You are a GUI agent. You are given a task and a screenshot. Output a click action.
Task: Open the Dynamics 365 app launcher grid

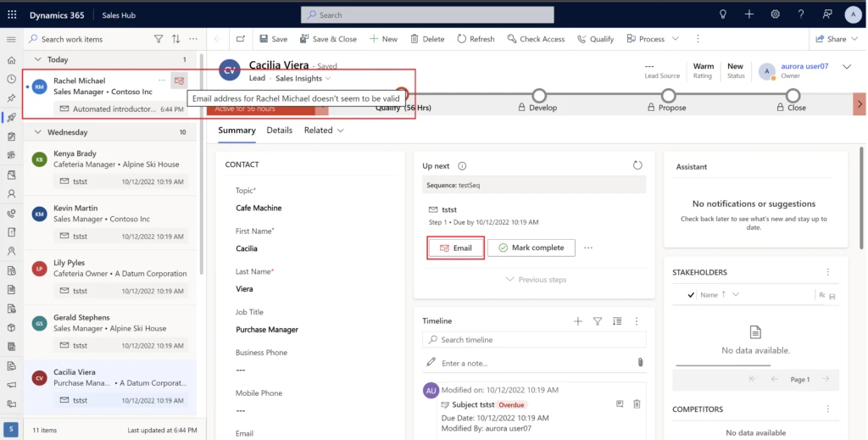coord(12,15)
